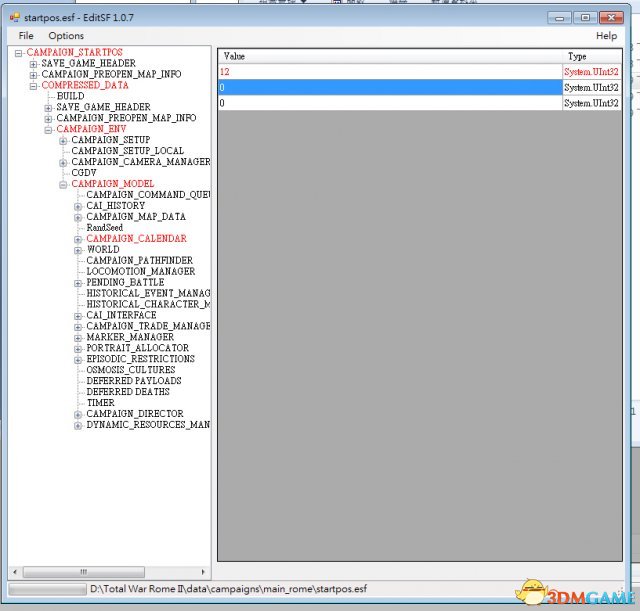Screen dimensions: 640x611
Task: Collapse the CAMPAIGN_MODEL node
Action: [x=63, y=184]
